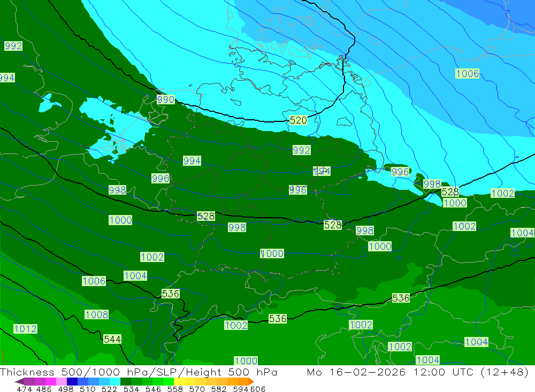Click the 606 legend value
This screenshot has width=535, height=392.
coord(258,389)
